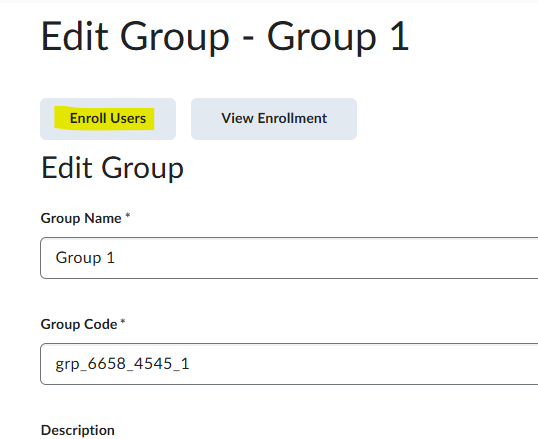Click 'Group 1' in the page title
The image size is (538, 439).
pos(338,37)
